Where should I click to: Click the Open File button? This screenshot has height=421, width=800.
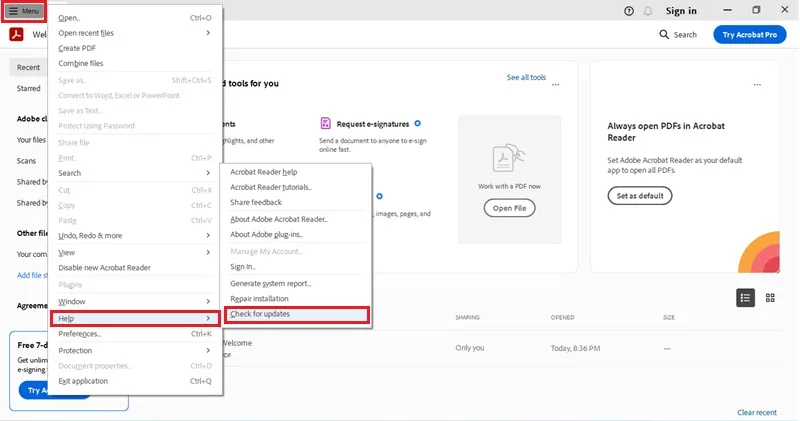[x=509, y=208]
